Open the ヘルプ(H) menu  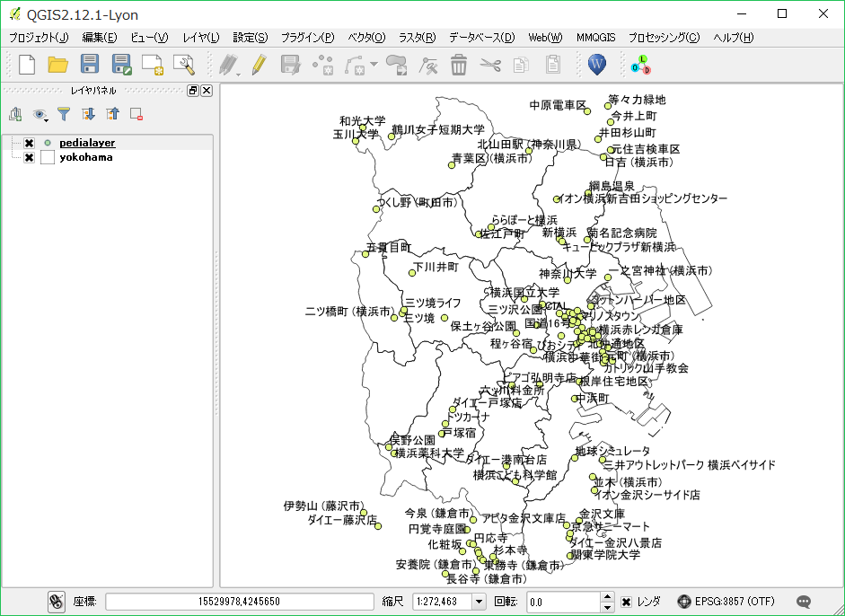tap(734, 37)
